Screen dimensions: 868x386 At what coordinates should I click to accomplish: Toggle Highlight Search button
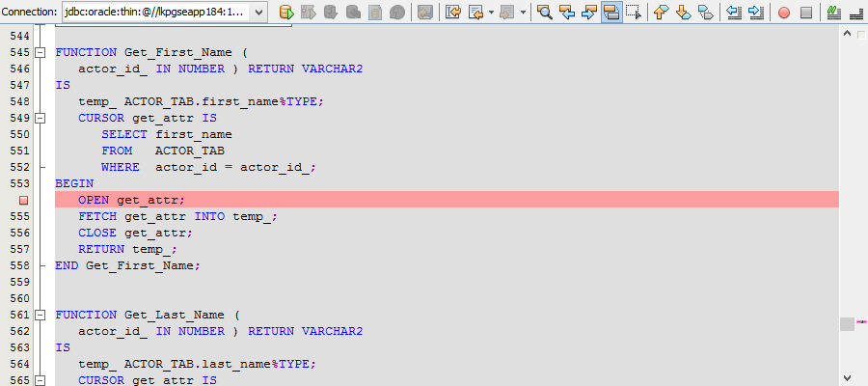point(610,13)
